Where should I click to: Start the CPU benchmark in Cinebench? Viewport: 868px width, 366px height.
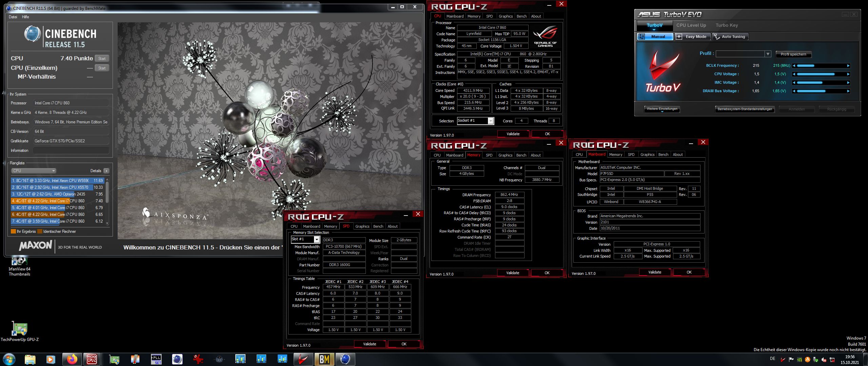102,59
